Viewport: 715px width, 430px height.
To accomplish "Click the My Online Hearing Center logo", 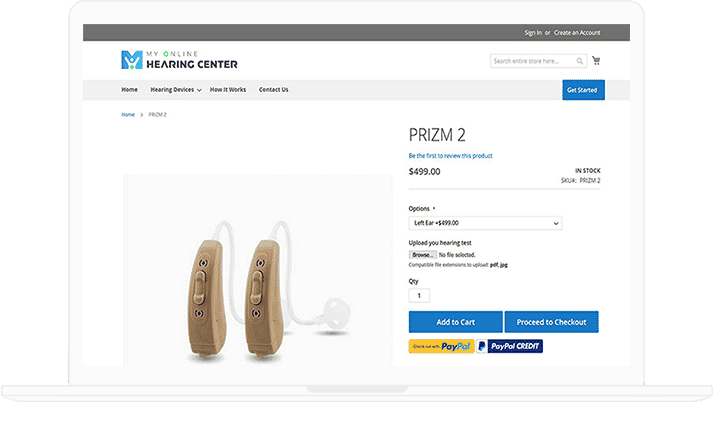I will (x=179, y=60).
